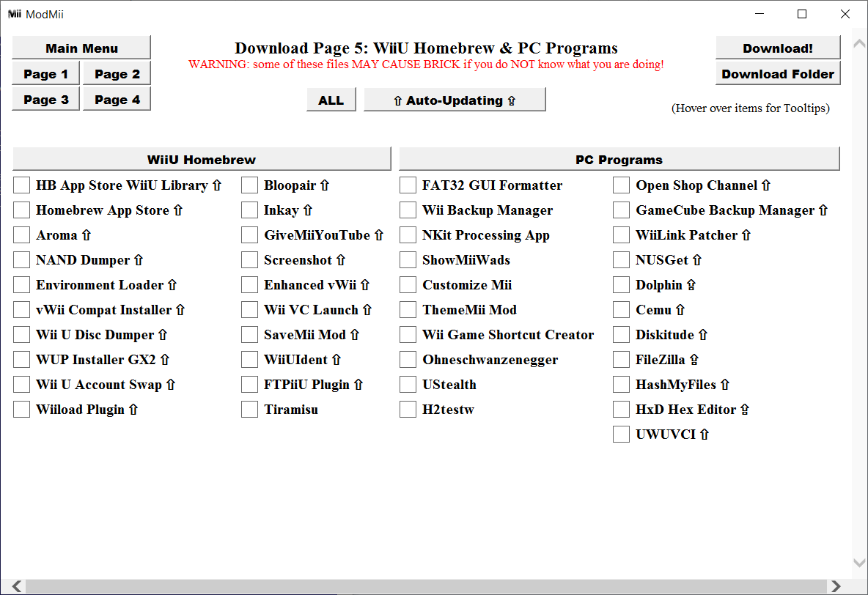Switch to Page 3
868x595 pixels.
(46, 99)
